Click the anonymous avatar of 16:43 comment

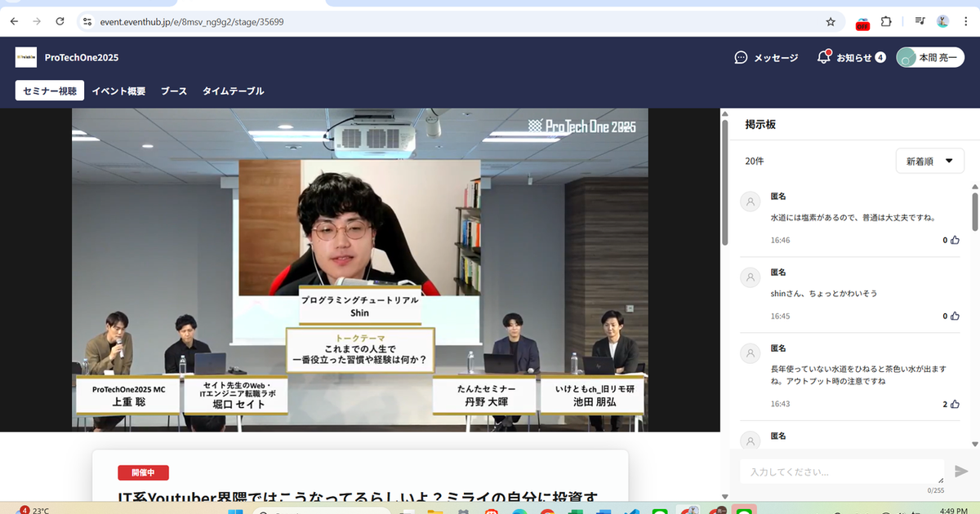750,352
